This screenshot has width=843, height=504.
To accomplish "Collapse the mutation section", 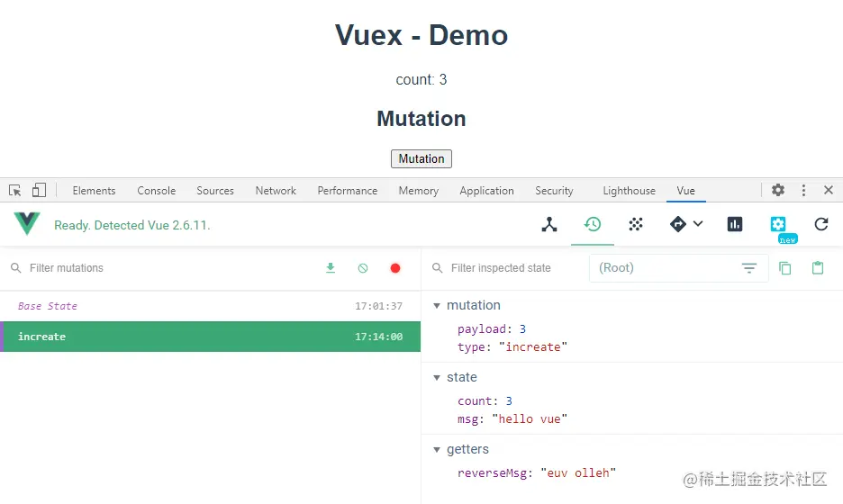I will click(438, 305).
